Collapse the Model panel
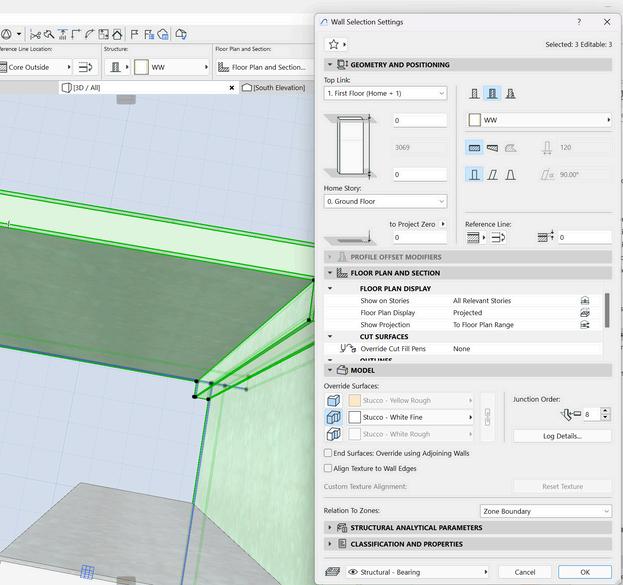 click(330, 370)
